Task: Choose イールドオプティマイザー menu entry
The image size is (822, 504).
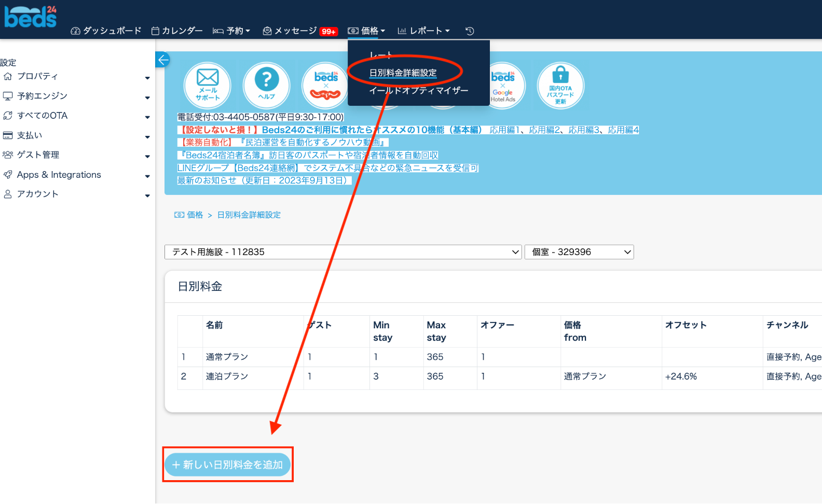Action: point(418,91)
